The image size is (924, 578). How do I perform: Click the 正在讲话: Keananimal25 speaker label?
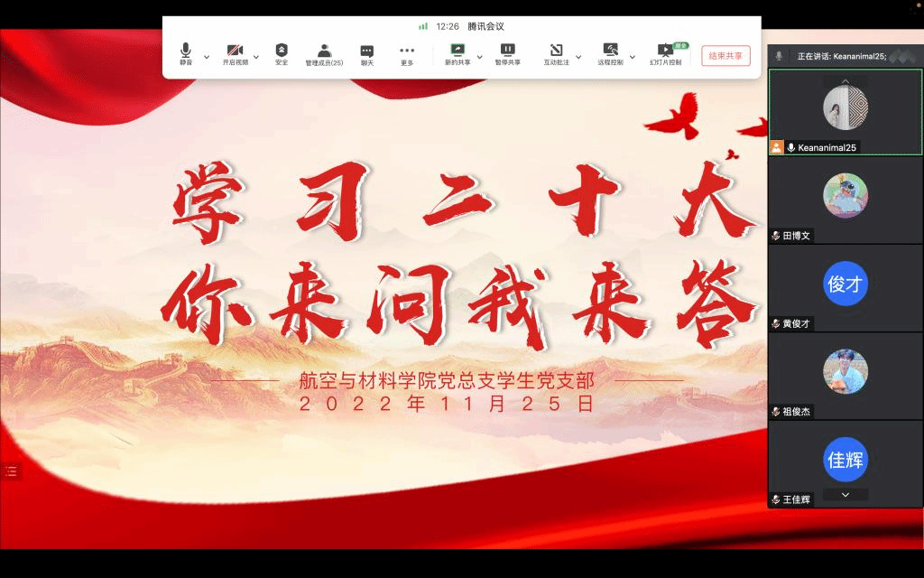coord(842,56)
